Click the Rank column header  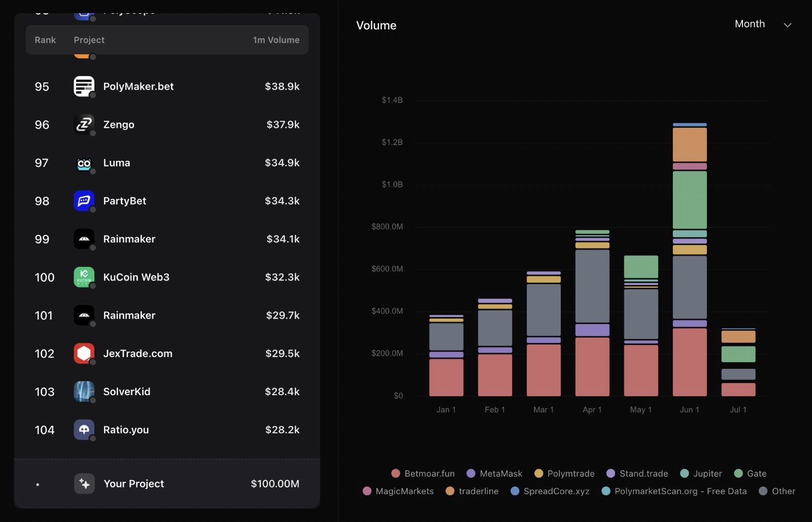45,40
